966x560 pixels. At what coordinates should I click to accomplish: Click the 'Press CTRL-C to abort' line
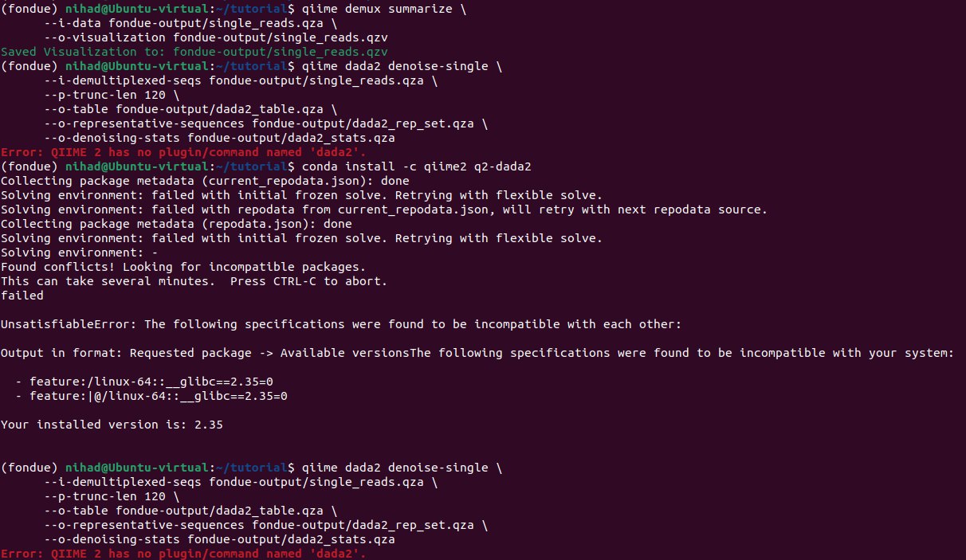pos(194,281)
